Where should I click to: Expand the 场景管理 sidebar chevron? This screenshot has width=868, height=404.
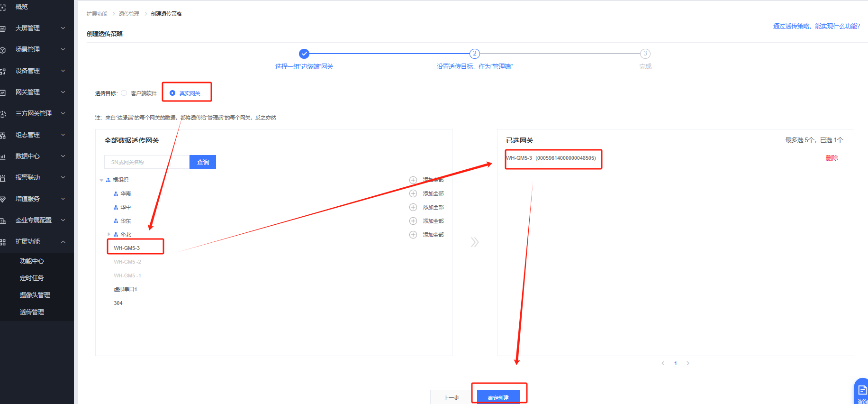coord(63,49)
